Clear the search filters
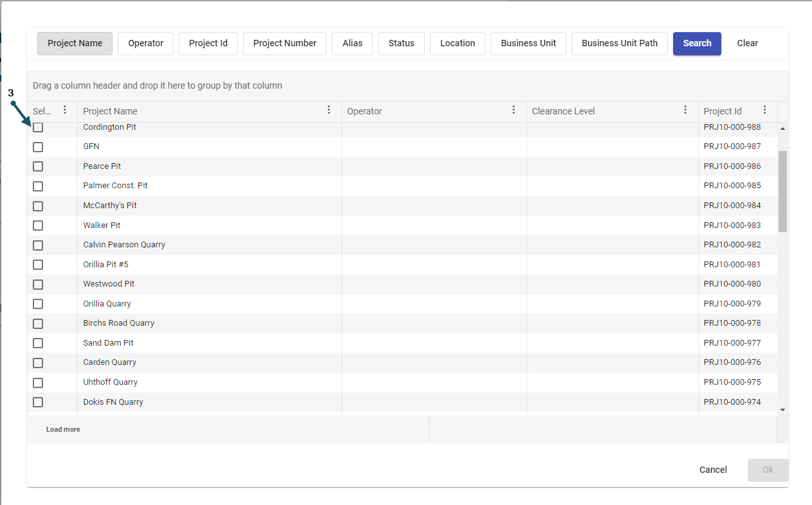812x505 pixels. pyautogui.click(x=747, y=44)
